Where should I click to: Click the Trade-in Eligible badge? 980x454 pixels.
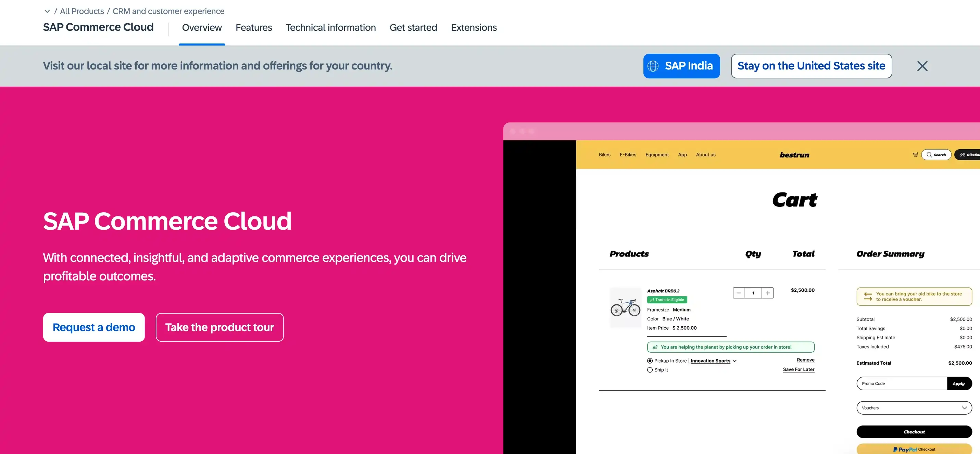[x=667, y=300]
